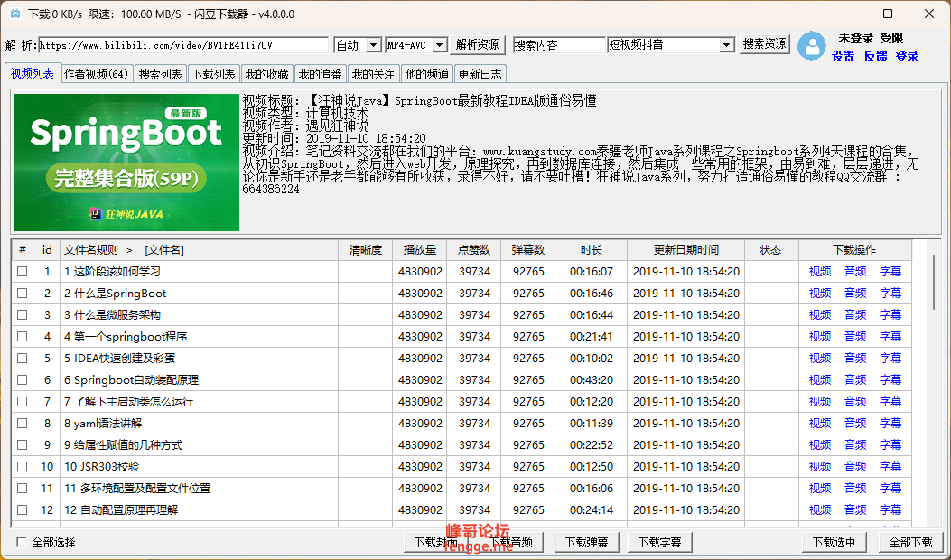This screenshot has height=560, width=951.
Task: Click 字幕 link for row 9 给属性赋值的几种方式
Action: click(x=890, y=445)
